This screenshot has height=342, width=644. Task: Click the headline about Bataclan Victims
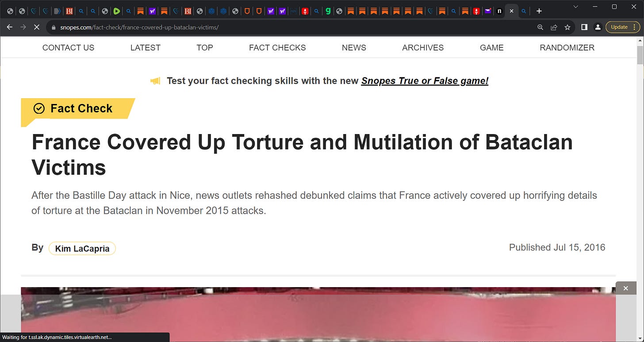(302, 154)
